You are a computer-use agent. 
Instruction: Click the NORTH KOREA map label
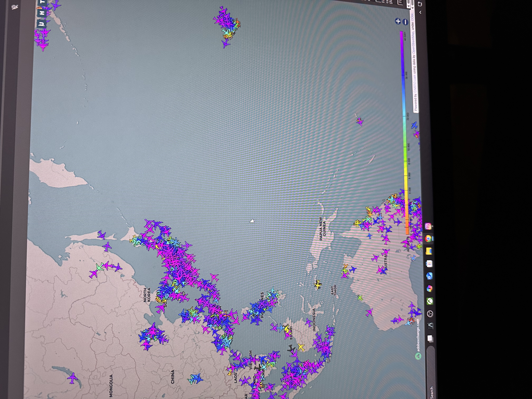[x=147, y=295]
